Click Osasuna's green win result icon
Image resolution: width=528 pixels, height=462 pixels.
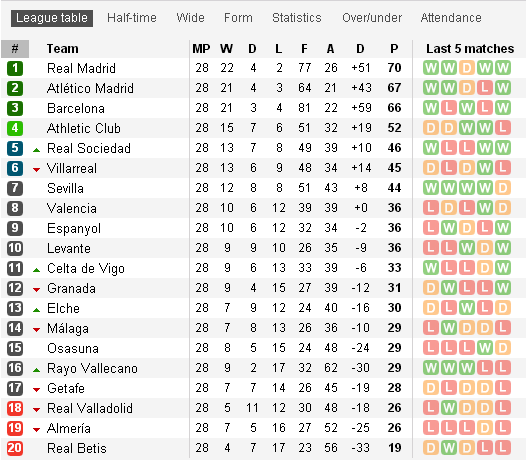485,348
